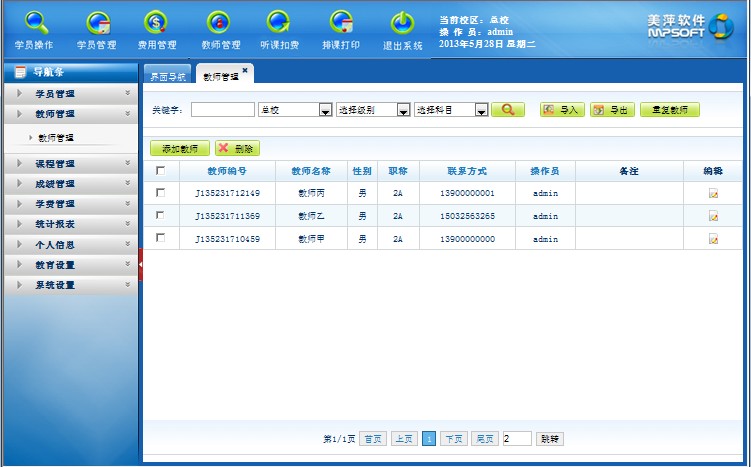The height and width of the screenshot is (467, 751).
Task: Click the magnifier search button
Action: 508,110
